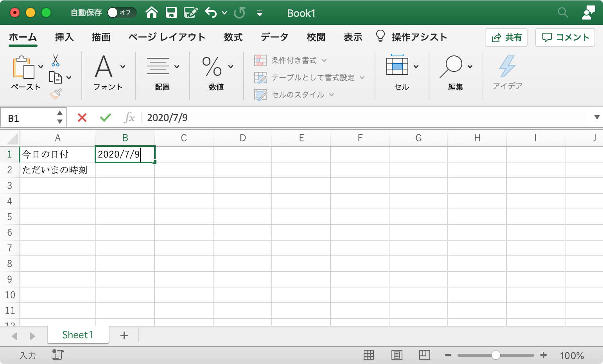This screenshot has width=603, height=364.
Task: Insert function with fx icon
Action: click(129, 118)
